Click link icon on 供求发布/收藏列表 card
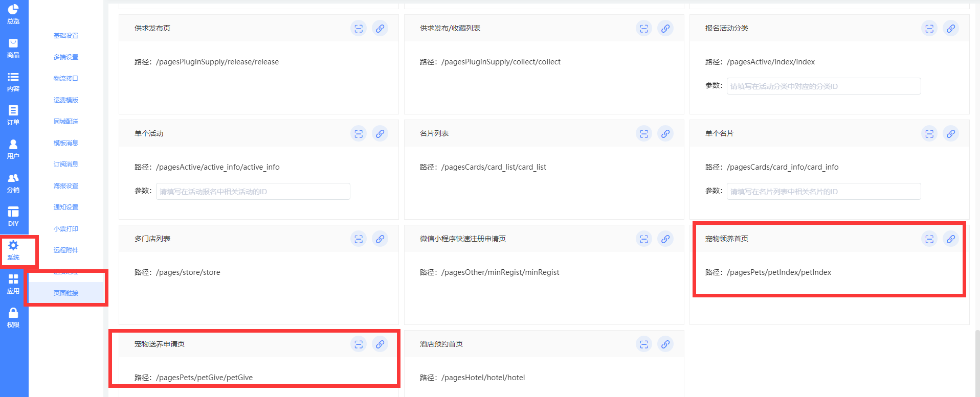Image resolution: width=980 pixels, height=397 pixels. 665,29
